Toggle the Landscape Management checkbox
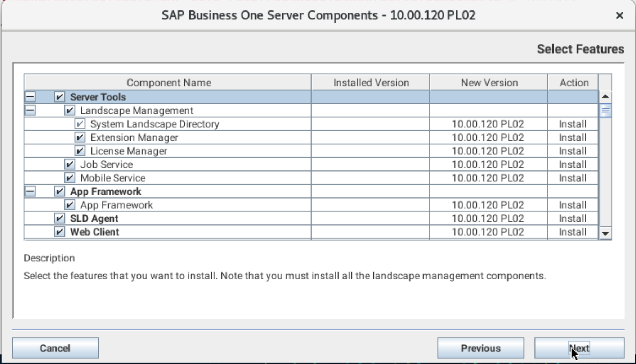This screenshot has width=636, height=364. coord(70,110)
